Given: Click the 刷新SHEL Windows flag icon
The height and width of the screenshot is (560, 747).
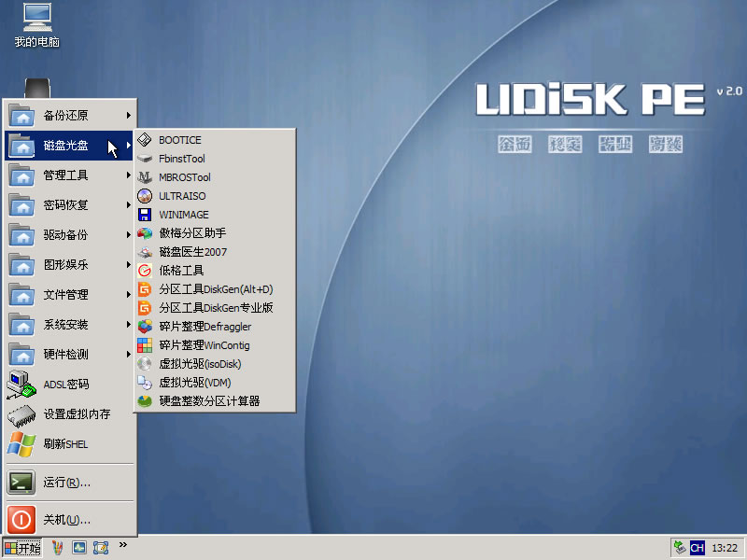Looking at the screenshot, I should tap(21, 444).
